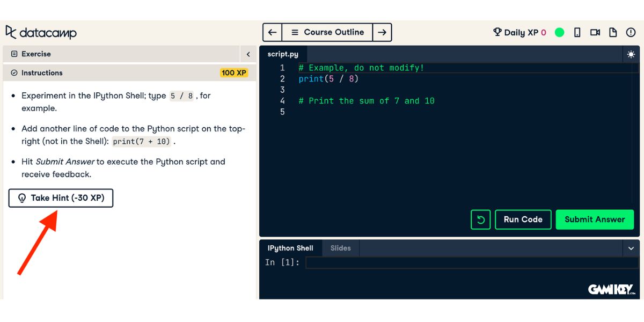Click the report issue exclamation icon
644x322 pixels.
tap(631, 32)
